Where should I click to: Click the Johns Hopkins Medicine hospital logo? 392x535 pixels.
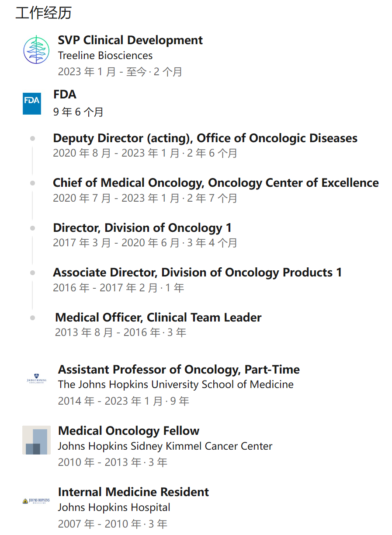point(36,501)
